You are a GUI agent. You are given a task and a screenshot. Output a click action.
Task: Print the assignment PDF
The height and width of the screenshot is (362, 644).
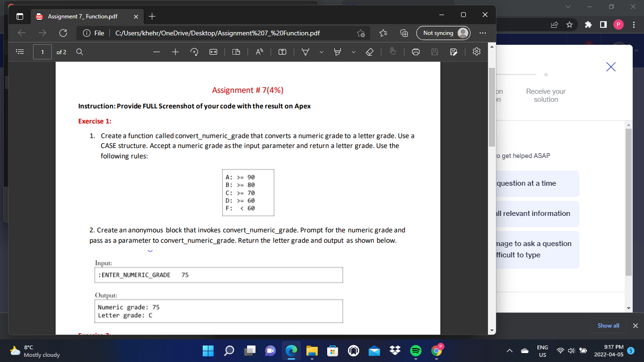[x=415, y=52]
